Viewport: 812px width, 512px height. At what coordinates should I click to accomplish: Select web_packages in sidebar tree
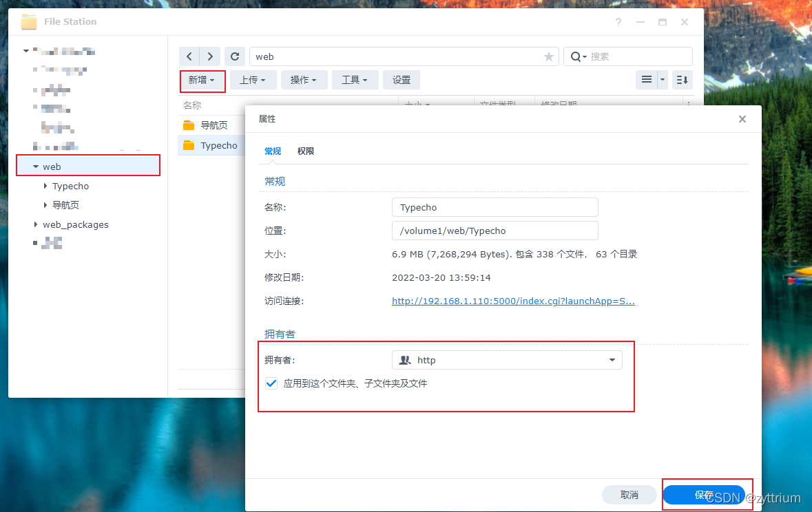click(x=76, y=224)
